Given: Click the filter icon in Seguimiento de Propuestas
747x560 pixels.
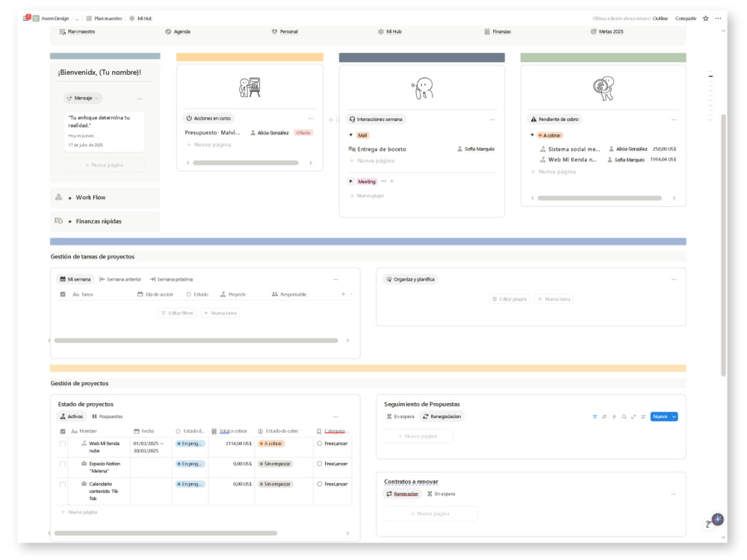Looking at the screenshot, I should (595, 417).
